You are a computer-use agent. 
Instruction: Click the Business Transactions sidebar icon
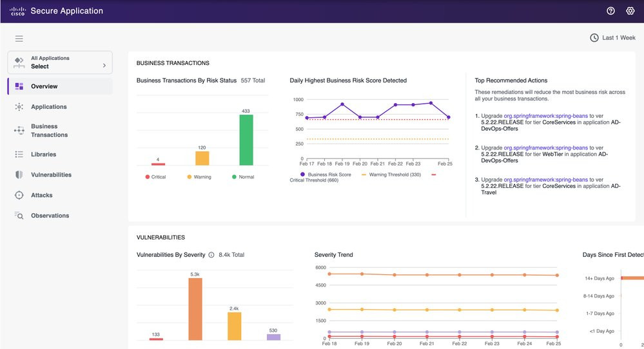click(19, 131)
